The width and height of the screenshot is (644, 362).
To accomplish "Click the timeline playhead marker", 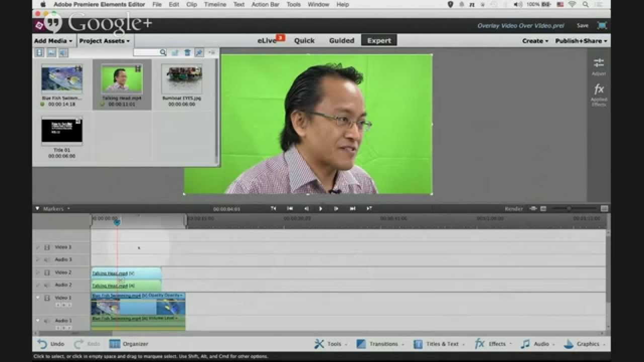I will point(117,222).
